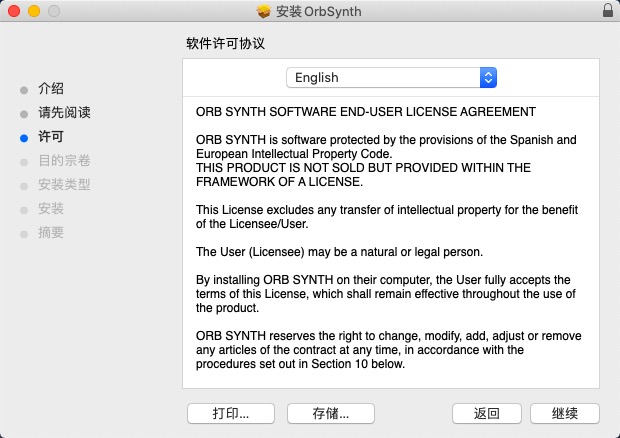Image resolution: width=620 pixels, height=438 pixels.
Task: Select the 许可 step in sidebar
Action: click(51, 137)
